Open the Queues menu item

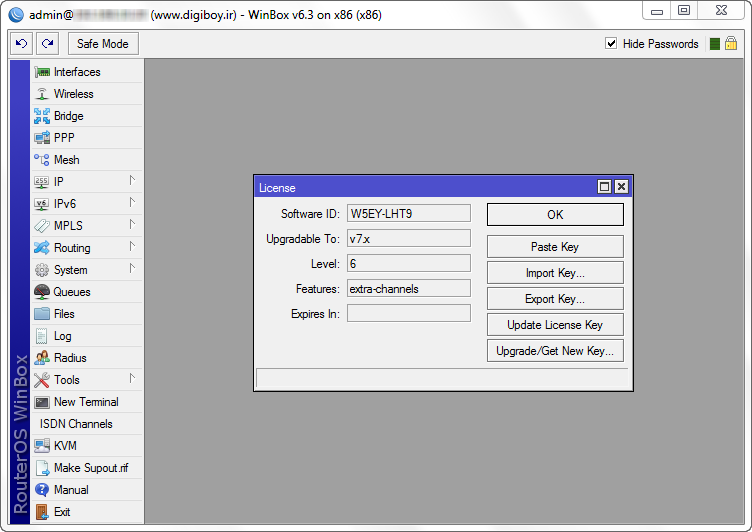87,292
